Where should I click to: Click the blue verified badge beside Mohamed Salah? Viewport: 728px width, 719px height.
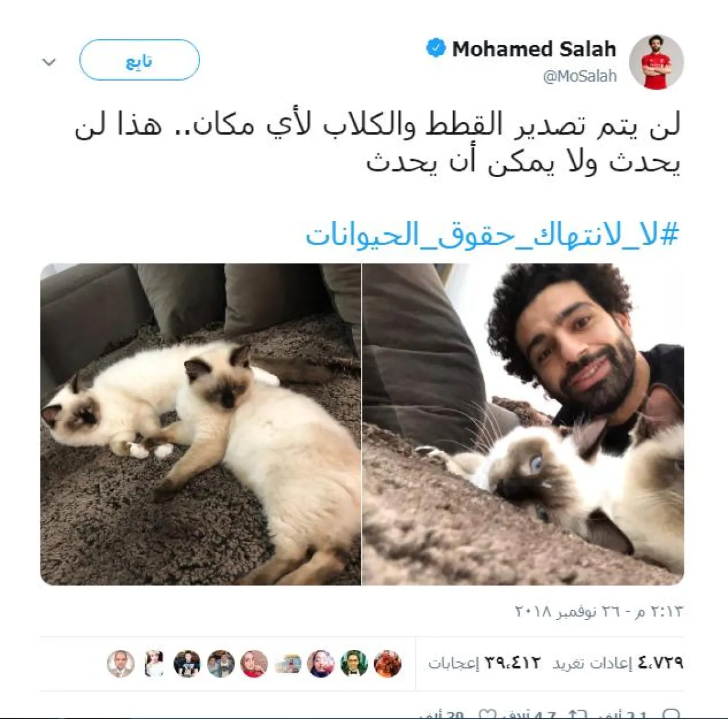point(436,49)
